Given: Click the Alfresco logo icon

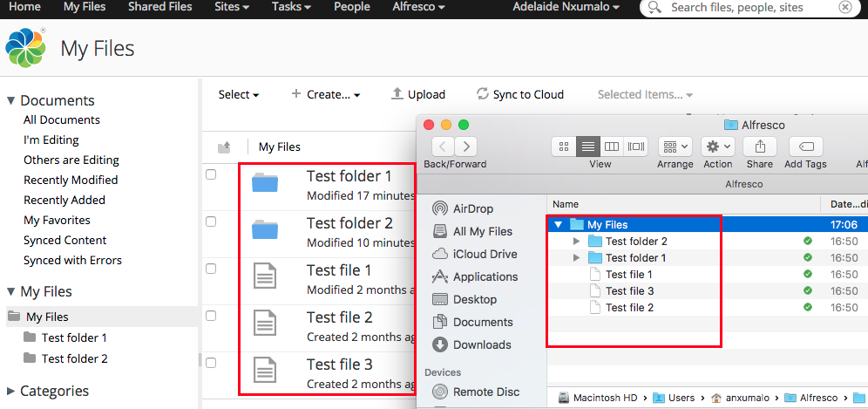Looking at the screenshot, I should (25, 48).
